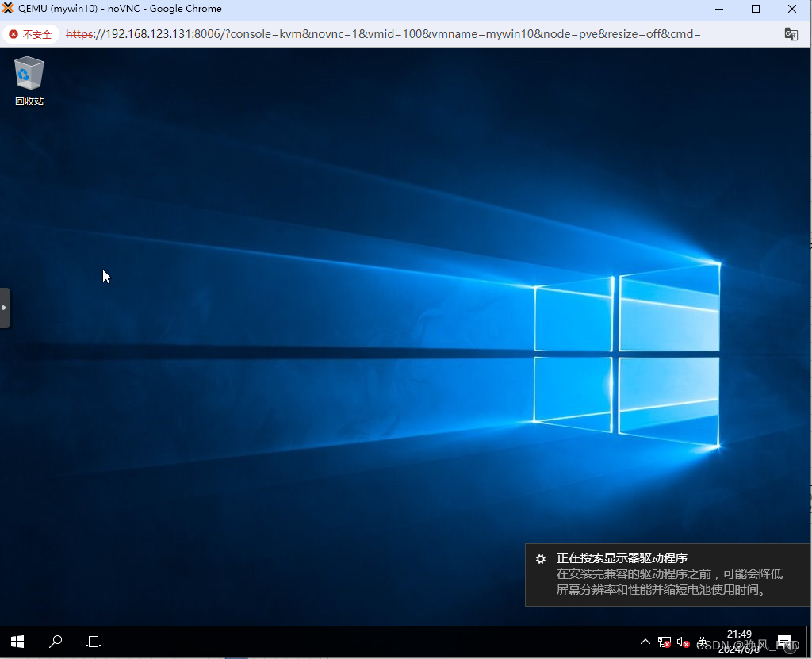The height and width of the screenshot is (659, 812).
Task: Open the Windows Start menu
Action: pos(17,642)
